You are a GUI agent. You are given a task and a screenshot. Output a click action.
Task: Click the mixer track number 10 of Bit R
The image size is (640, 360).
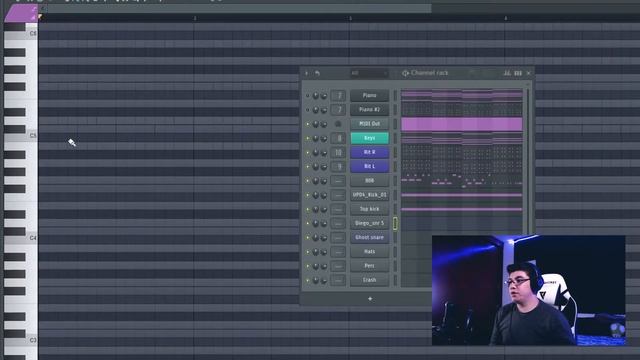[x=338, y=153]
